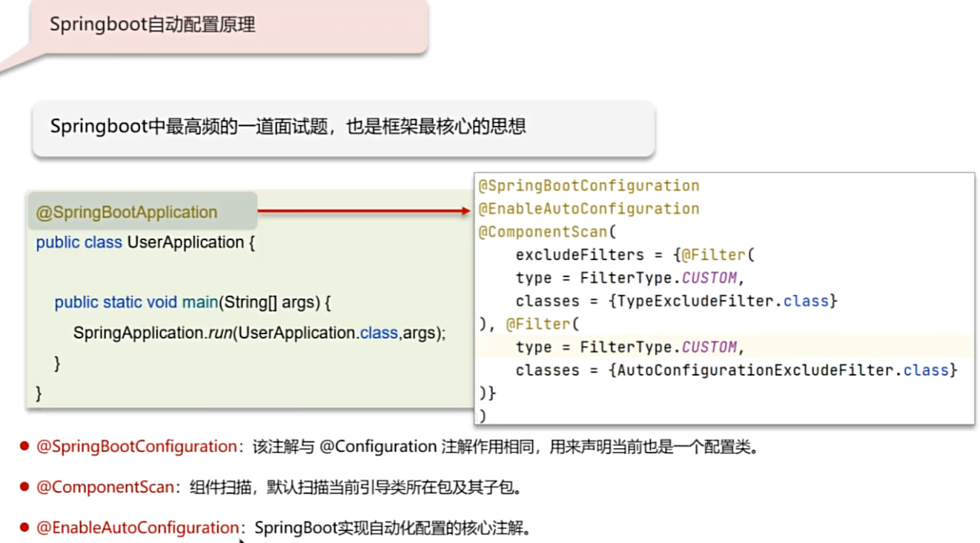The height and width of the screenshot is (543, 980).
Task: Click 'classes = {TypeExcludeFilter.class}' line
Action: pyautogui.click(x=676, y=301)
